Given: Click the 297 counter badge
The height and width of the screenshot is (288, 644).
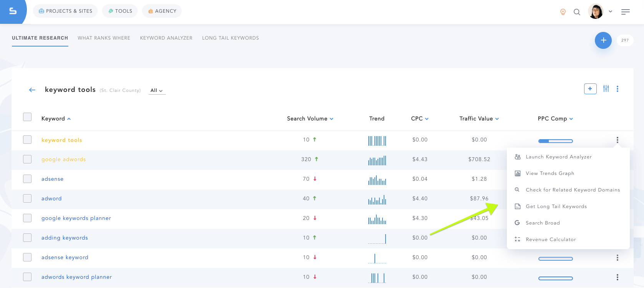Looking at the screenshot, I should 625,40.
